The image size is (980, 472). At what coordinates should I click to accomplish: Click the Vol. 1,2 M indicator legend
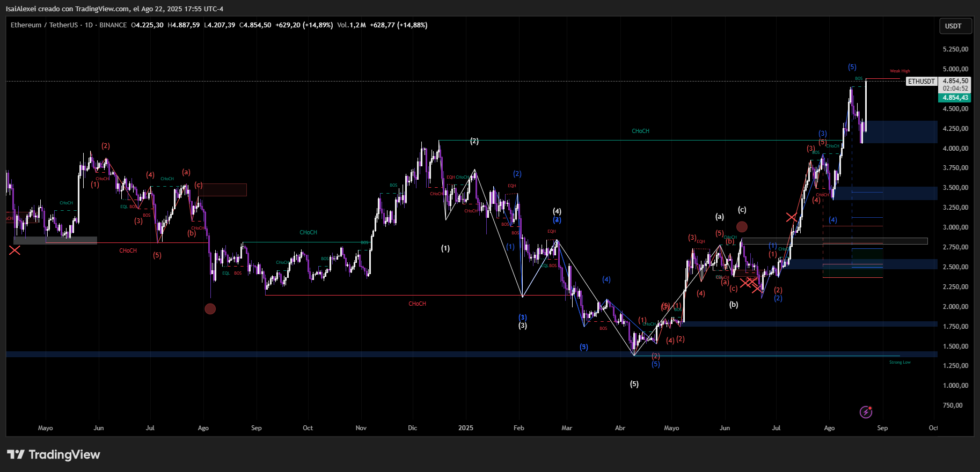(352, 25)
